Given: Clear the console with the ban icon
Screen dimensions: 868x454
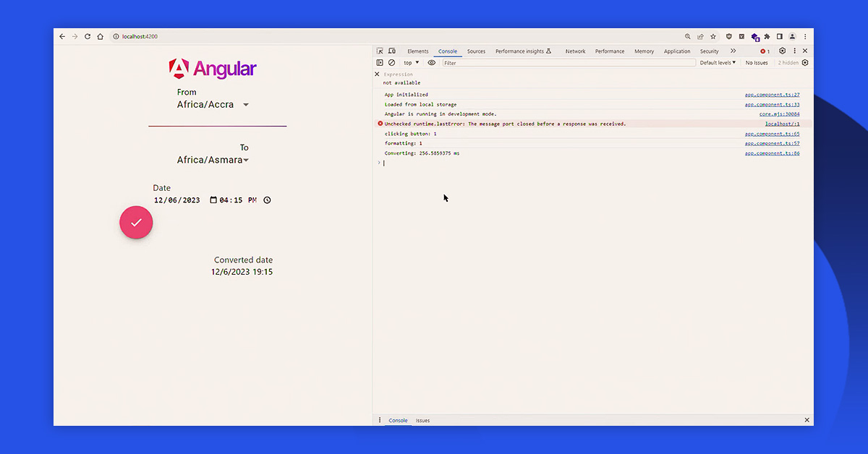Looking at the screenshot, I should tap(392, 63).
